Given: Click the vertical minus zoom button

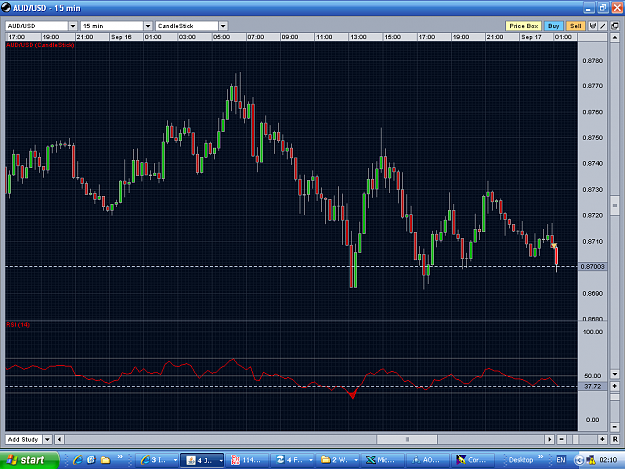Looking at the screenshot, I should click(615, 427).
